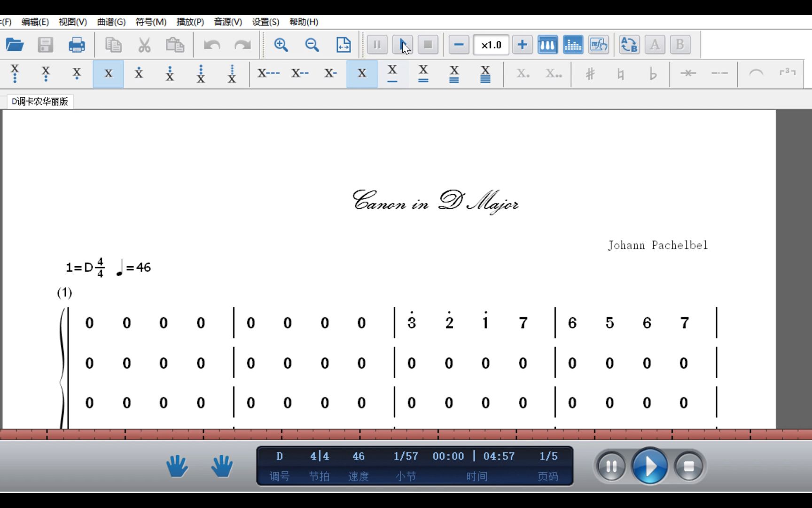This screenshot has width=812, height=508.
Task: Select the note with two dots above
Action: click(x=170, y=74)
